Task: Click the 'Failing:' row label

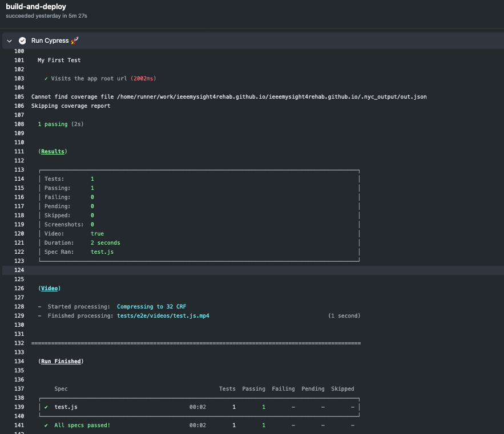Action: (x=57, y=197)
